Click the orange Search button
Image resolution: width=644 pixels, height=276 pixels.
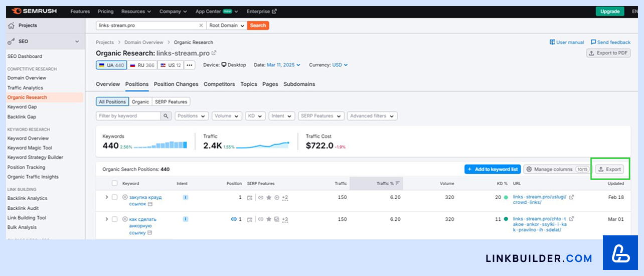258,25
